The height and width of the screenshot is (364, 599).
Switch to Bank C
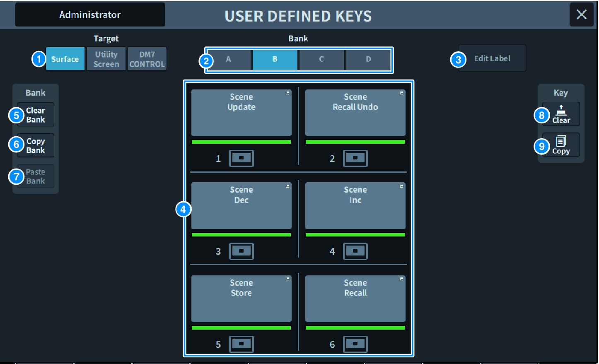[321, 60]
